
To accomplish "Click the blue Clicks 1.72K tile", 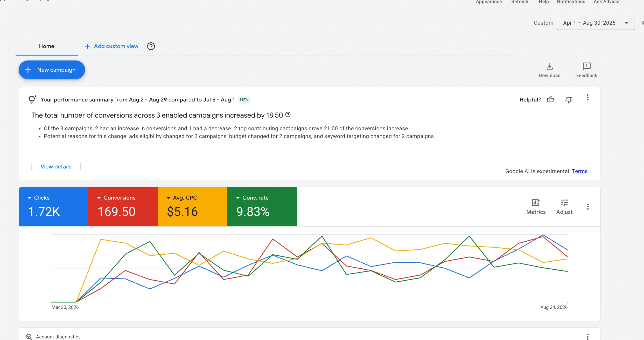I will 53,207.
